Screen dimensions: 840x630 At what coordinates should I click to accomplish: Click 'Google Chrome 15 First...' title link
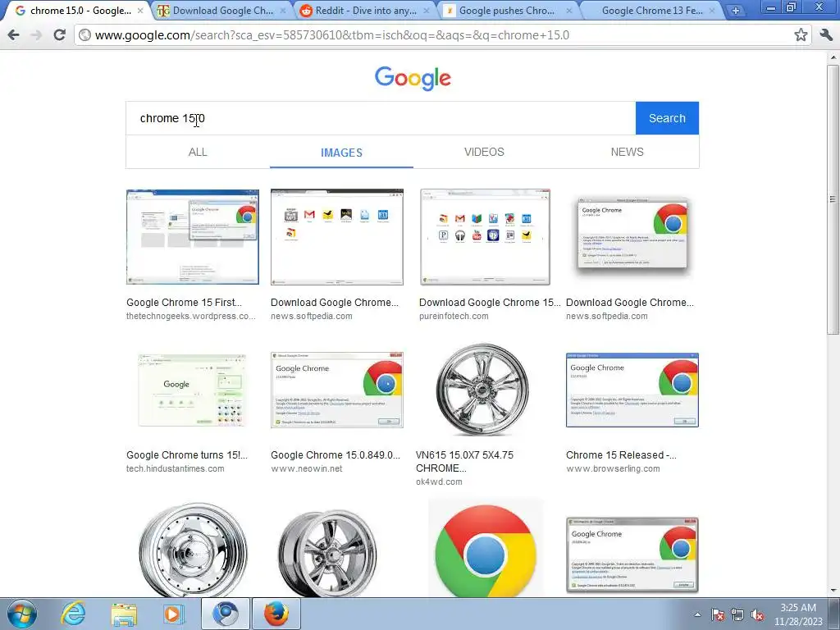point(185,303)
